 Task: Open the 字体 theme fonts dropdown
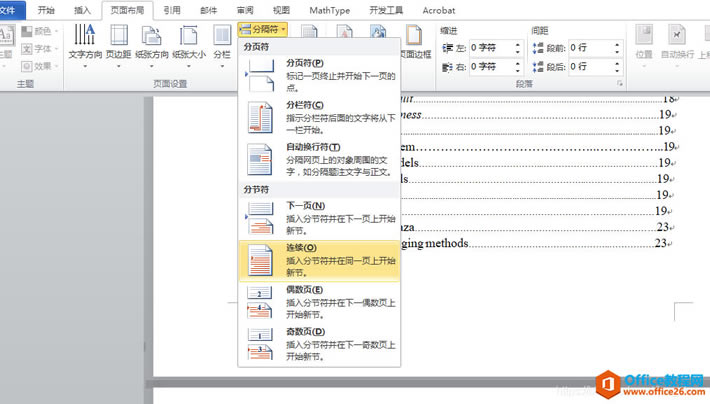[x=40, y=48]
